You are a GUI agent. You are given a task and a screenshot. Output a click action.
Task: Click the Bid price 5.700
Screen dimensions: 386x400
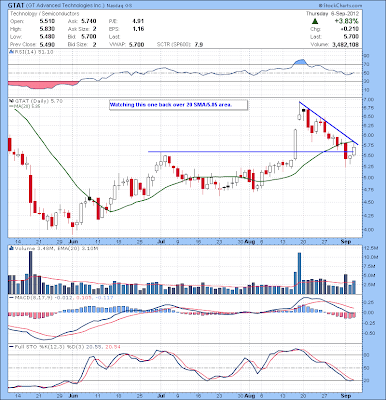(x=89, y=37)
